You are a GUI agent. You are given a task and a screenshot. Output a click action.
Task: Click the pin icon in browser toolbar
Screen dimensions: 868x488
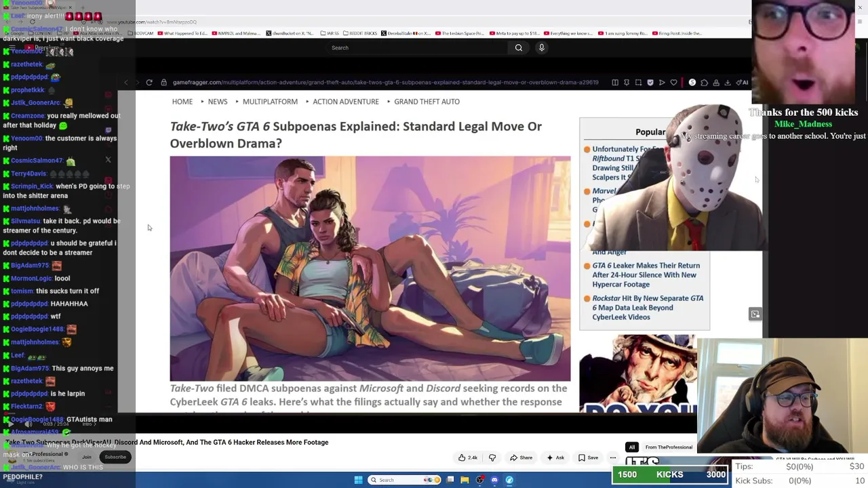(627, 83)
